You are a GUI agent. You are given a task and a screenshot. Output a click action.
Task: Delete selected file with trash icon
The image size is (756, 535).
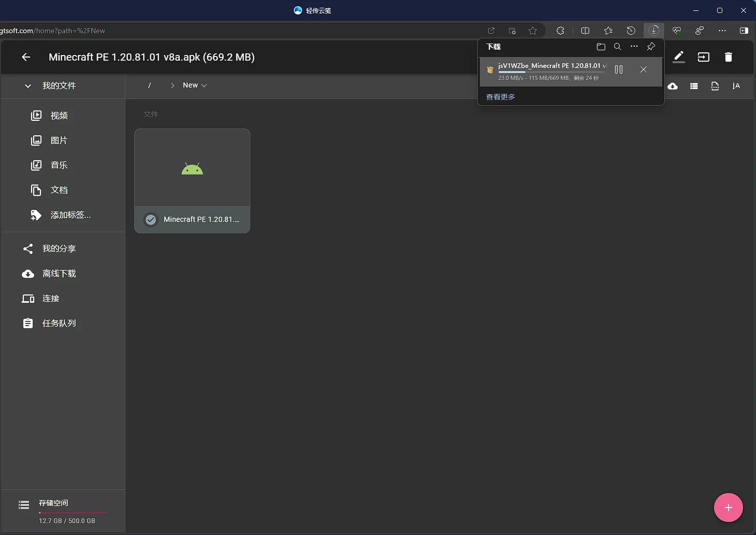[x=729, y=57]
